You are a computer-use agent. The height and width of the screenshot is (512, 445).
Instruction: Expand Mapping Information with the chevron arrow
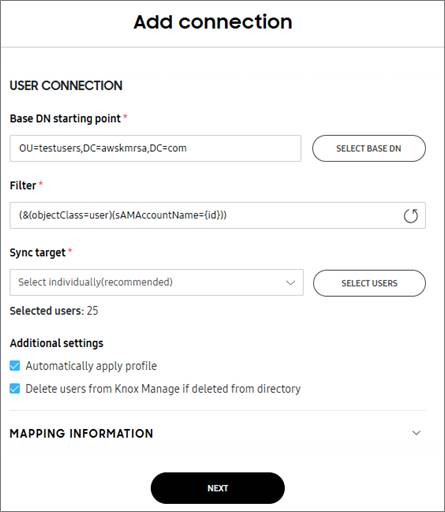pos(416,433)
